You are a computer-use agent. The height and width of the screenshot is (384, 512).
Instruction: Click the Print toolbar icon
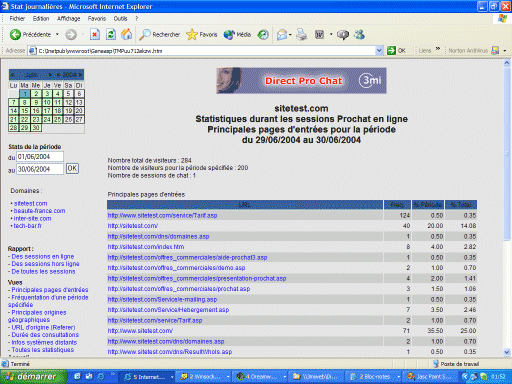tap(301, 34)
